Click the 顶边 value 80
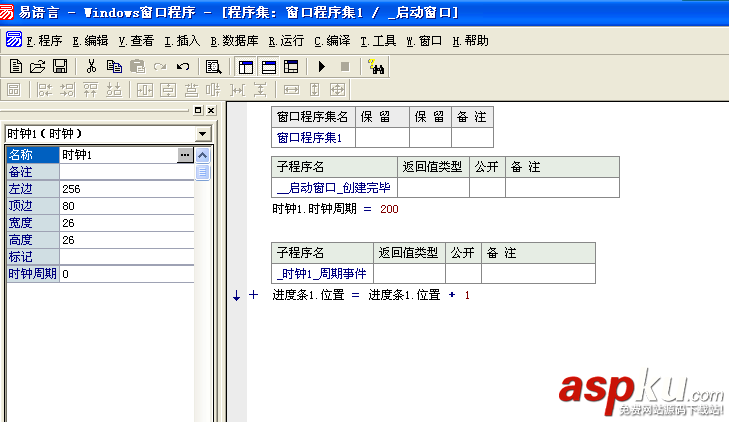Screen dimensions: 729x422 (126, 206)
